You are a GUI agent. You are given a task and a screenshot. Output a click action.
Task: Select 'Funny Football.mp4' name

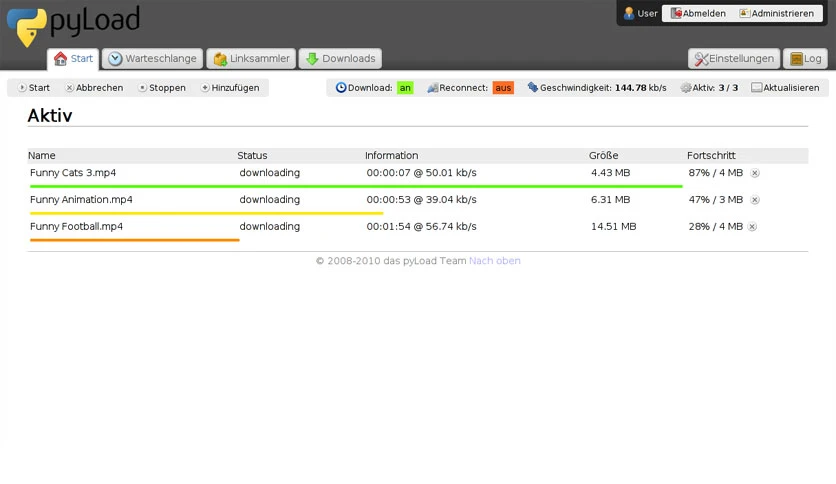[x=76, y=227]
